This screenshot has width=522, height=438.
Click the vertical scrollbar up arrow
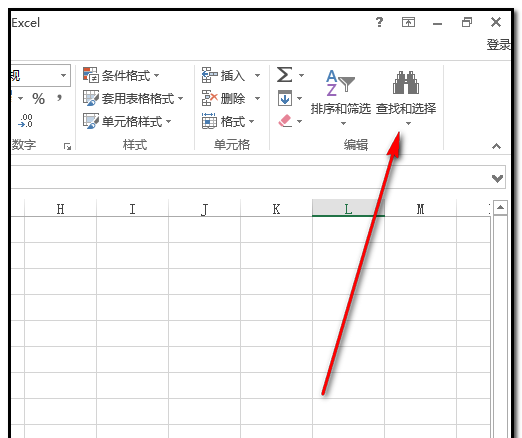tap(500, 208)
